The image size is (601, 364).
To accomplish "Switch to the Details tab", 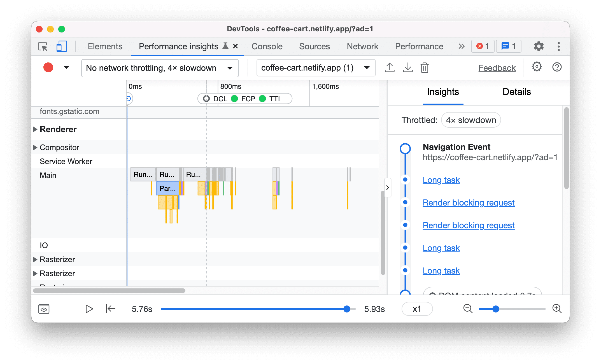I will click(517, 91).
